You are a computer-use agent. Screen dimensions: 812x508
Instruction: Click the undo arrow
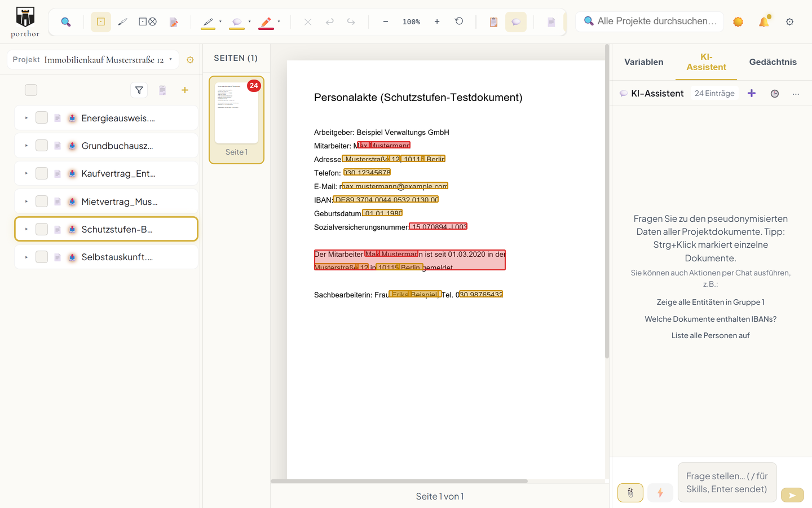[329, 22]
